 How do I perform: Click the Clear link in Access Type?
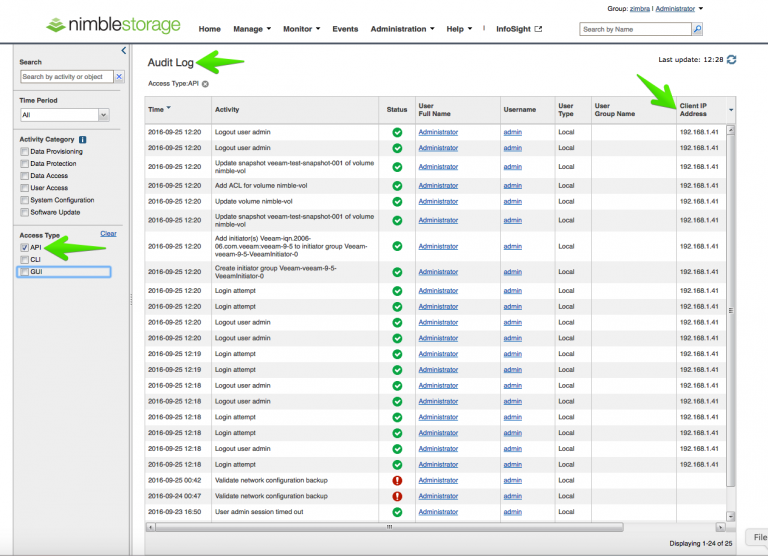point(108,234)
